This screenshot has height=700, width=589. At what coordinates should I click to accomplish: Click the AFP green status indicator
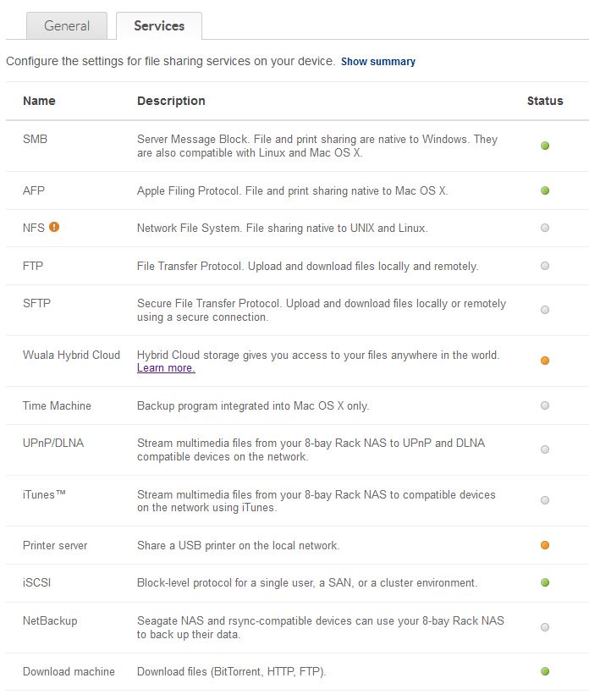544,190
